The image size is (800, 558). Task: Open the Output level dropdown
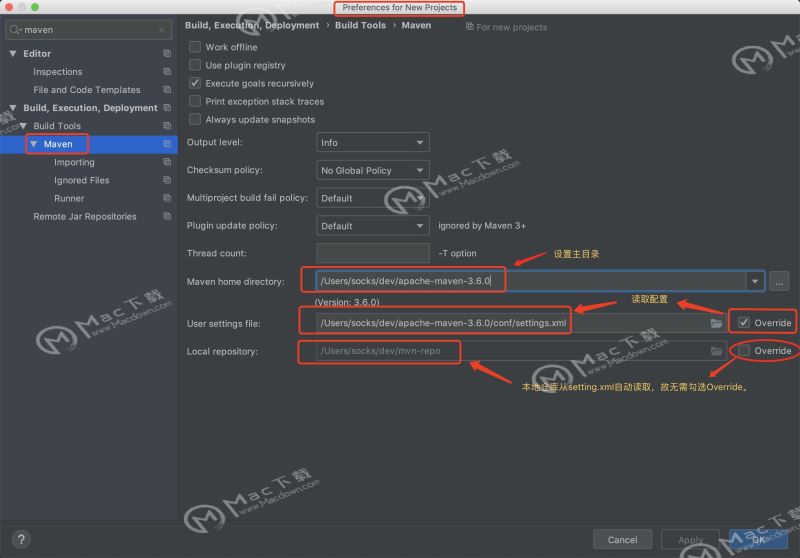(x=372, y=142)
